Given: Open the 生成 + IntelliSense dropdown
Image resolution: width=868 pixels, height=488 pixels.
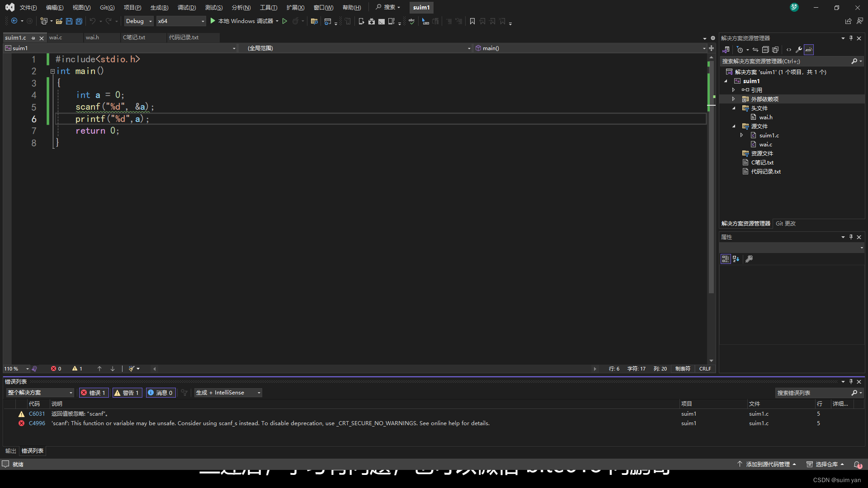Looking at the screenshot, I should (228, 393).
